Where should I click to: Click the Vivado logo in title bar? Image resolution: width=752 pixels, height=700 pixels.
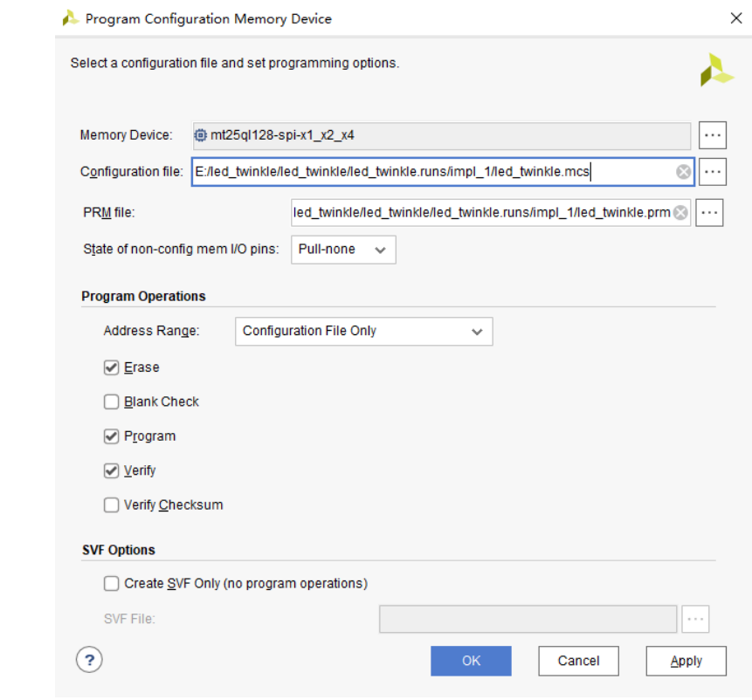click(x=71, y=18)
